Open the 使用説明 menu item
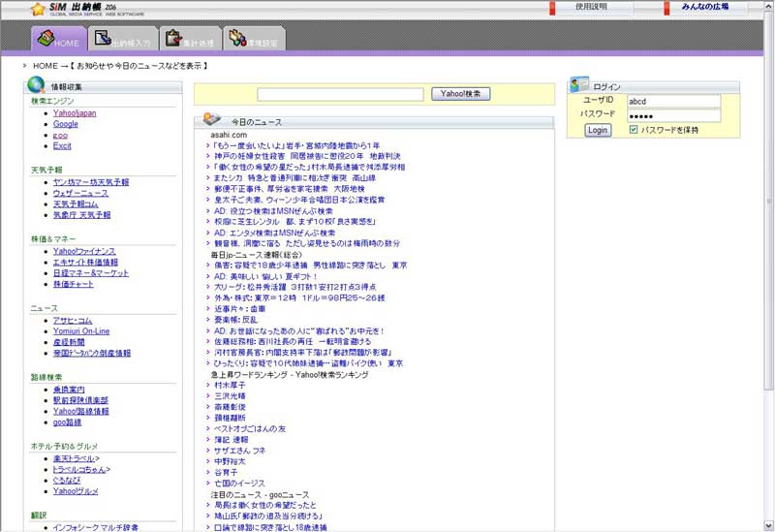775x532 pixels. (x=591, y=7)
